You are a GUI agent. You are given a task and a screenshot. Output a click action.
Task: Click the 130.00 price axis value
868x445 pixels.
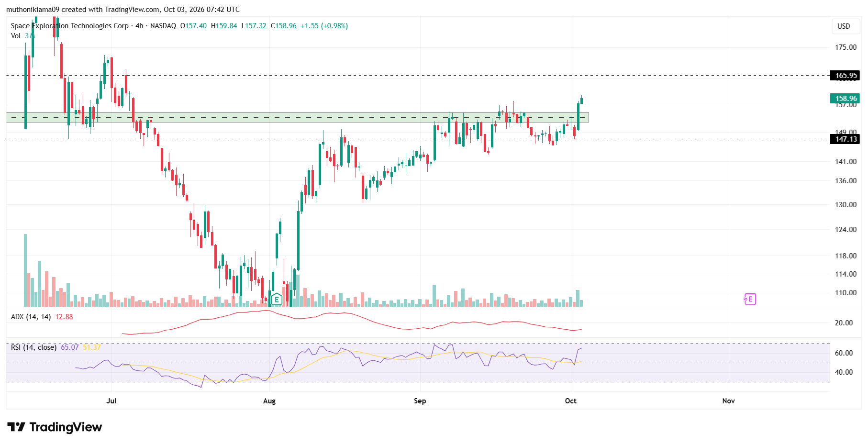pyautogui.click(x=846, y=204)
